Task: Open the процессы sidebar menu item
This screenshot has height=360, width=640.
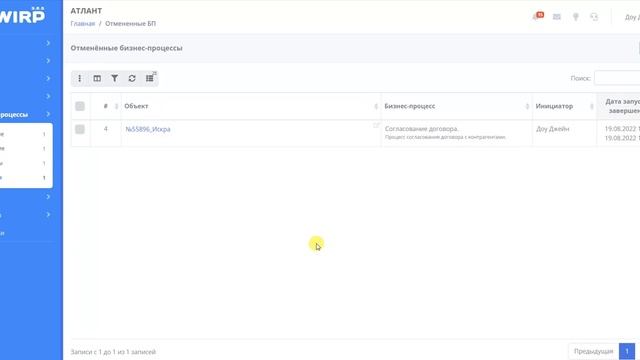Action: click(x=14, y=115)
